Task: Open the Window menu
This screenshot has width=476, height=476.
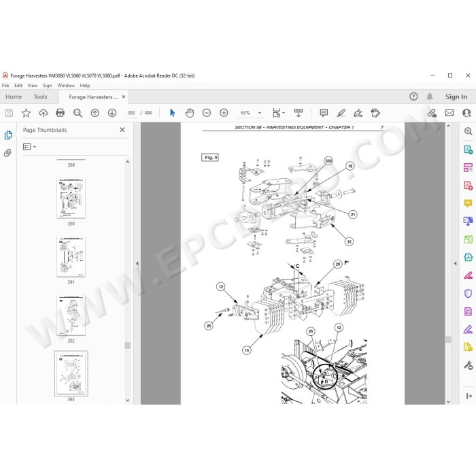Action: 66,86
